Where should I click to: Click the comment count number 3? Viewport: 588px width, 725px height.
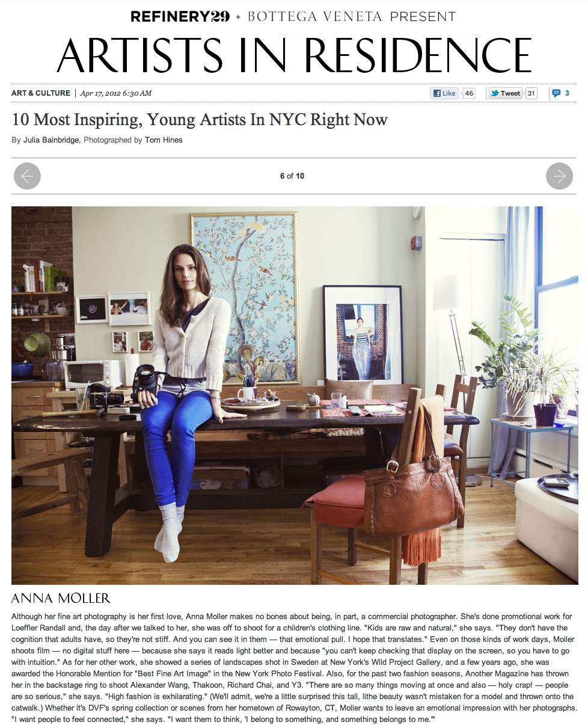(x=567, y=93)
